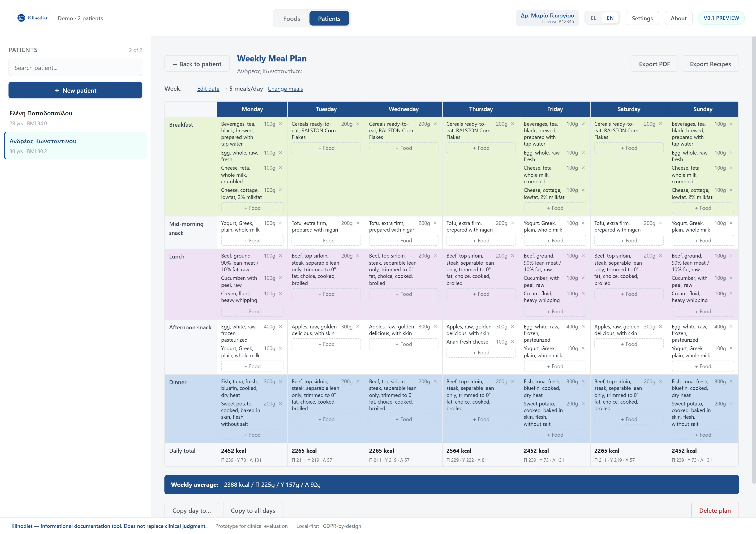
Task: Open Copy day to… options
Action: tap(192, 510)
